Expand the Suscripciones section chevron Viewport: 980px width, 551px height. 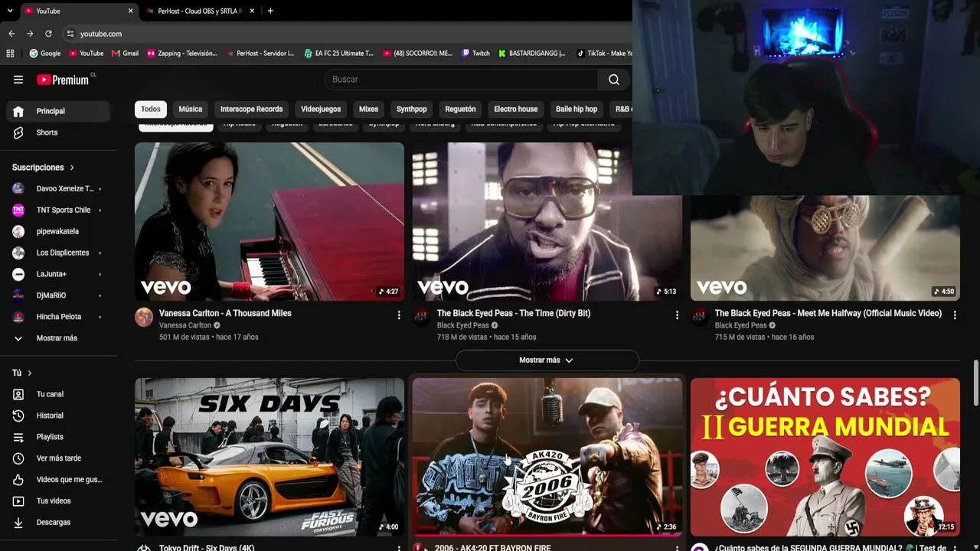(x=72, y=168)
